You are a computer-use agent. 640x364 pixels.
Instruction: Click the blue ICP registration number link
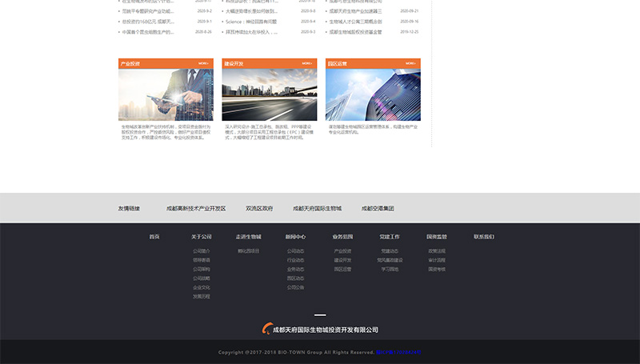click(398, 352)
